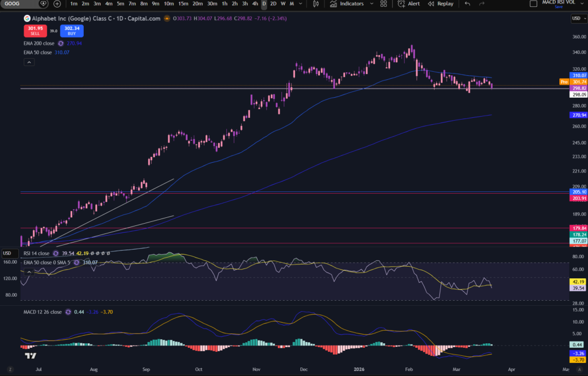The image size is (588, 376).
Task: Select the 15m timeframe
Action: click(x=183, y=4)
